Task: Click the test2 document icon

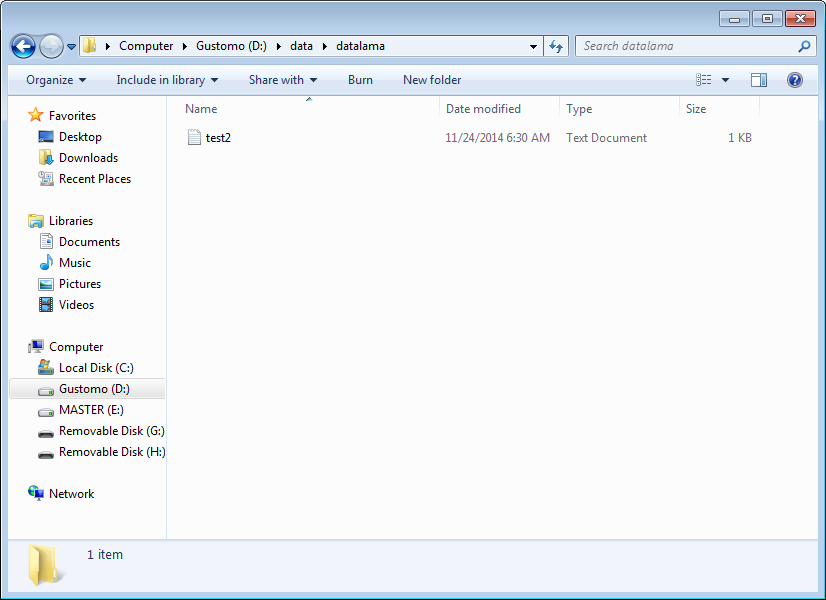Action: pos(194,137)
